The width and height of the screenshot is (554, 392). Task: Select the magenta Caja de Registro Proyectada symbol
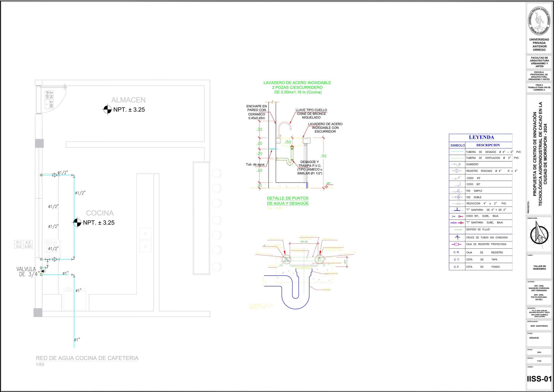(457, 244)
